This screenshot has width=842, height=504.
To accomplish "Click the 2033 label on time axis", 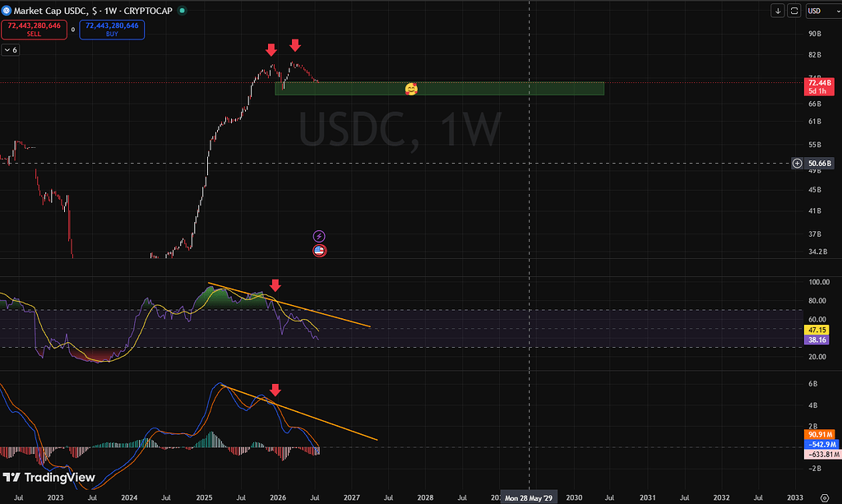I will 795,497.
